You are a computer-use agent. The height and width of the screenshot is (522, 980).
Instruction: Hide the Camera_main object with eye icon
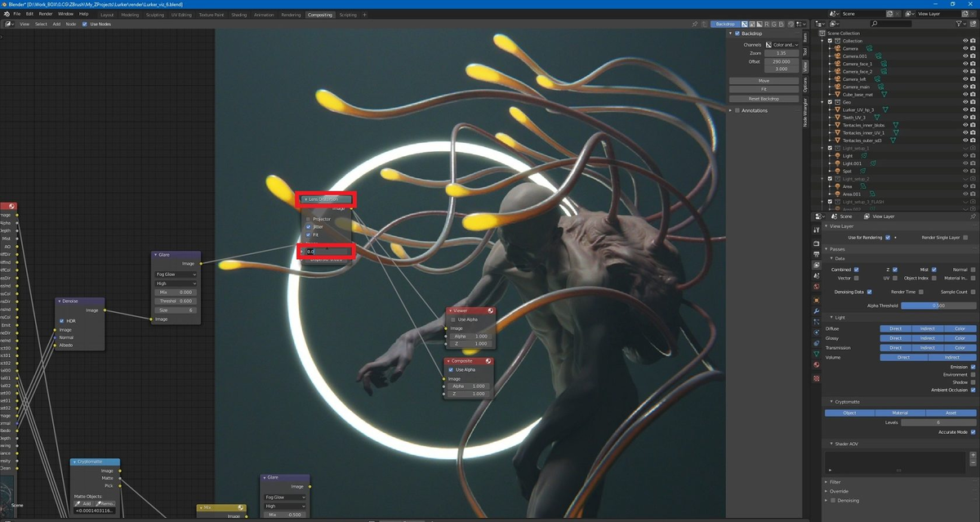965,87
